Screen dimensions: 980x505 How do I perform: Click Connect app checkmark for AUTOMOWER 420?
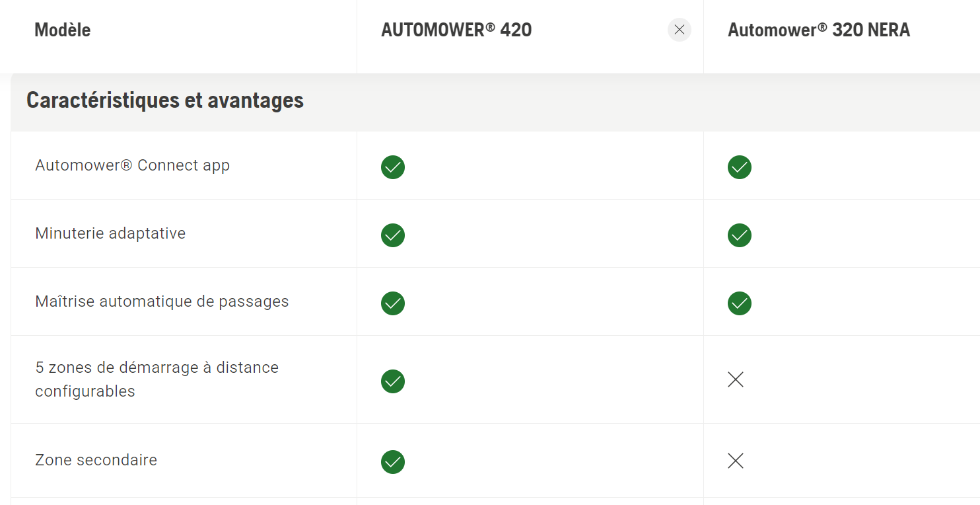(393, 167)
